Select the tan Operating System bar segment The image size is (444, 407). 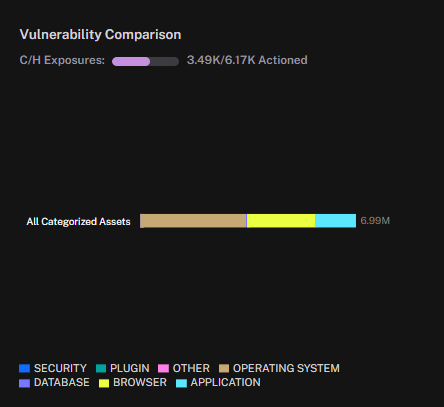coord(193,221)
